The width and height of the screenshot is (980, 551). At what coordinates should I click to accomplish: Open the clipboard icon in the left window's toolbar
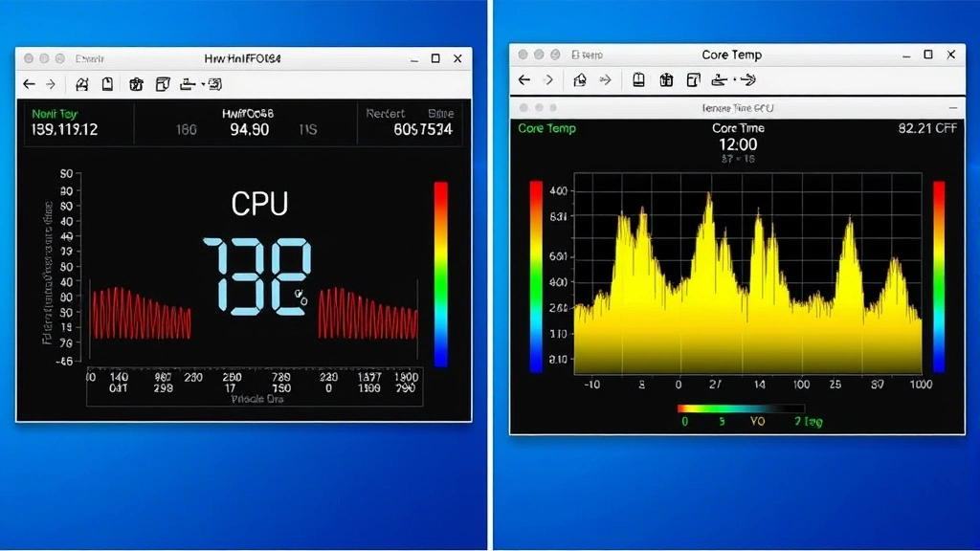coord(164,83)
